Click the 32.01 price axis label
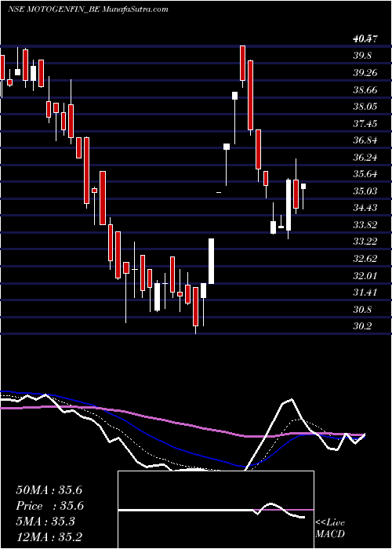This screenshot has width=392, height=549. [x=365, y=275]
